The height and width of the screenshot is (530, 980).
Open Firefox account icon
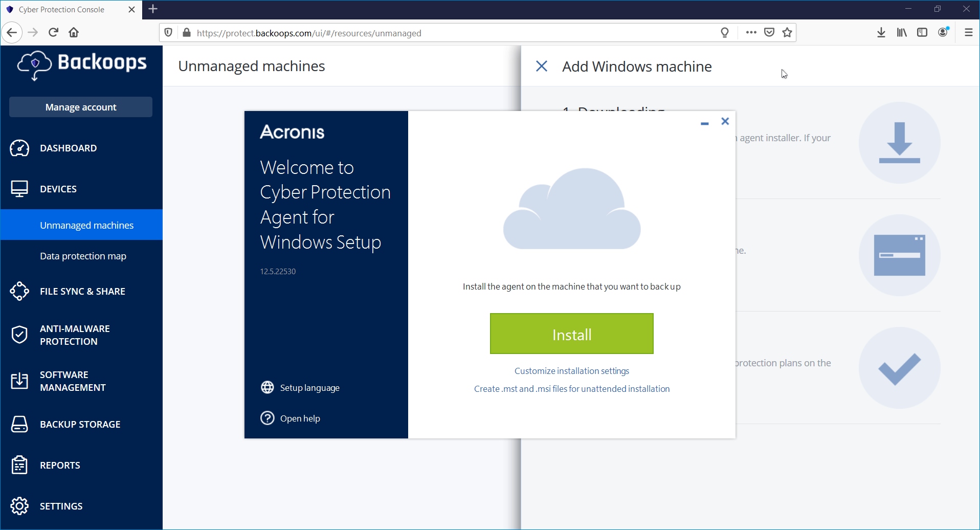(x=944, y=32)
